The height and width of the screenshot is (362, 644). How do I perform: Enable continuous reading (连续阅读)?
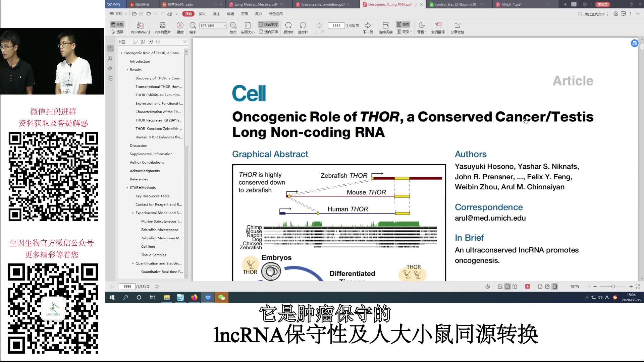pos(386,28)
